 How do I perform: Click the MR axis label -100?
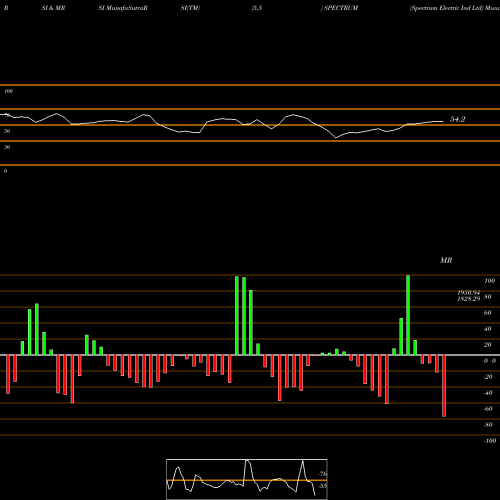click(x=490, y=441)
